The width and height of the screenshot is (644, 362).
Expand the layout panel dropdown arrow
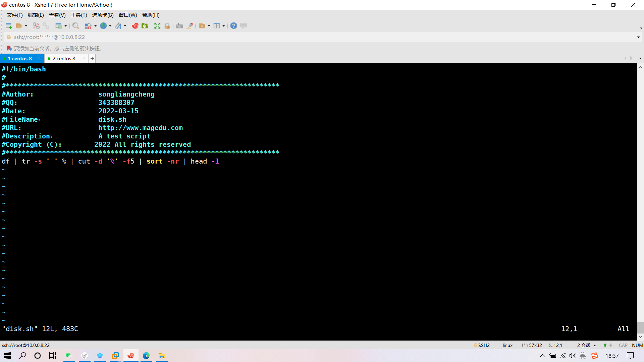pos(223,26)
